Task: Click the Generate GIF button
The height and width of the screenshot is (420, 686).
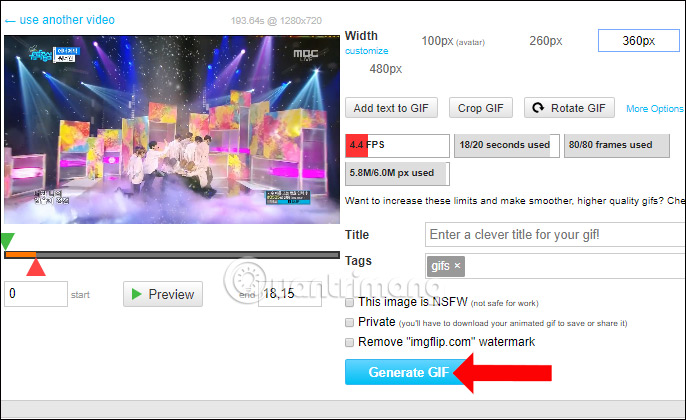Action: pyautogui.click(x=409, y=372)
